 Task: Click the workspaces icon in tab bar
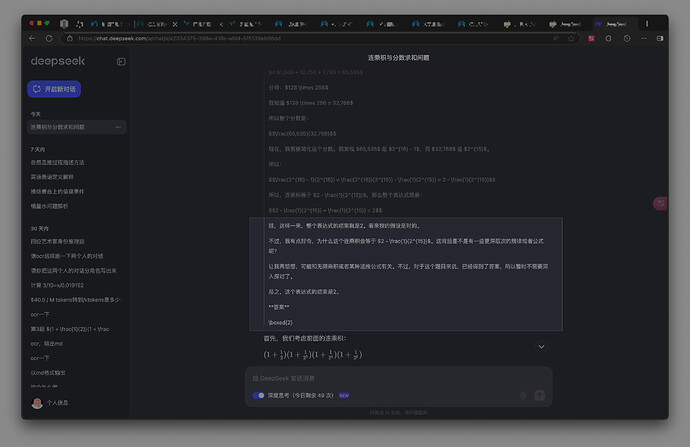click(80, 24)
